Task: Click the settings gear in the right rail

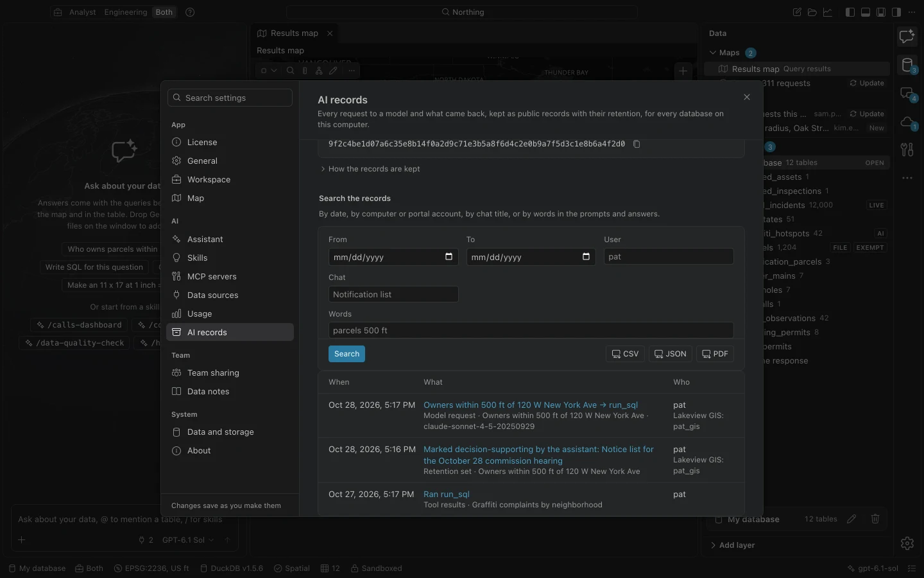Action: coord(907,543)
